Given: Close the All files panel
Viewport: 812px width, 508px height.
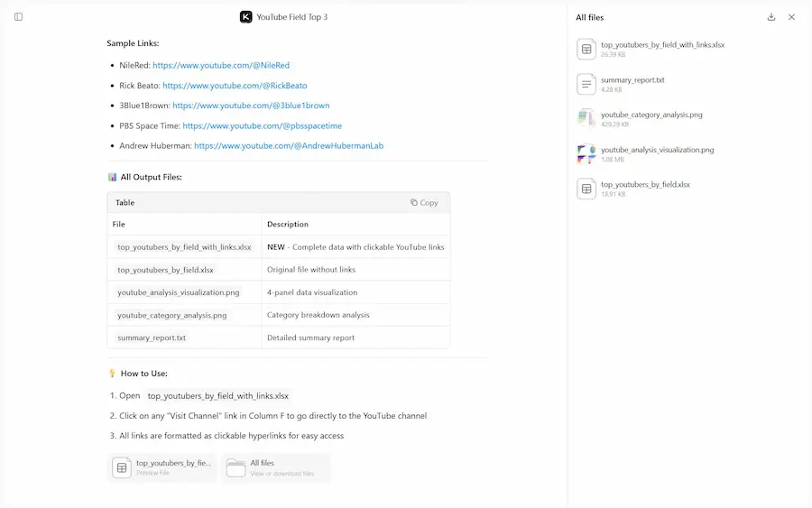Looking at the screenshot, I should coord(791,17).
